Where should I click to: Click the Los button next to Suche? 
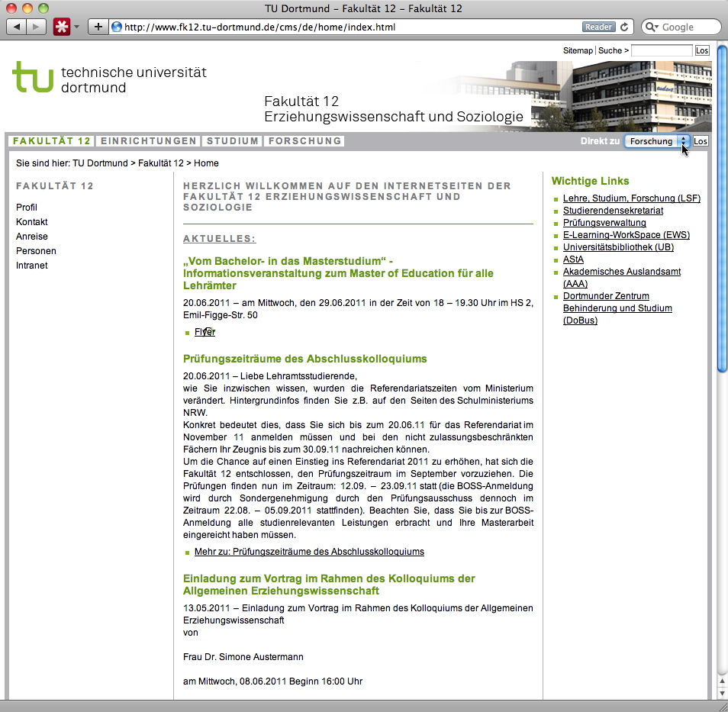coord(702,50)
